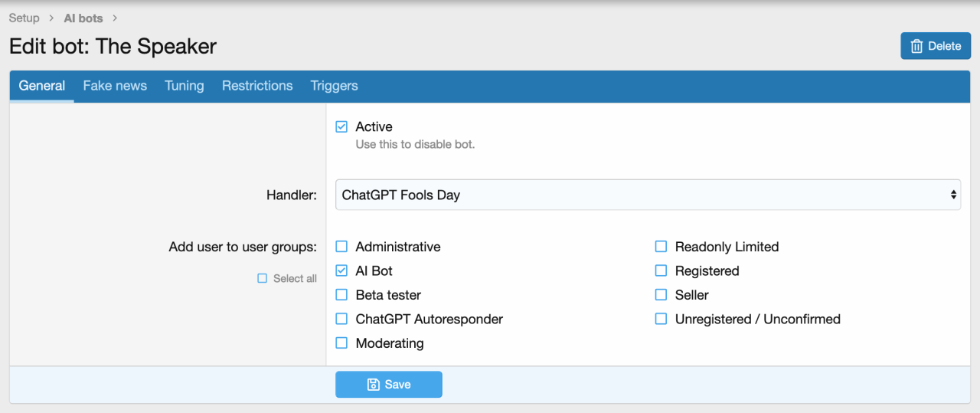The height and width of the screenshot is (413, 980).
Task: Check the Readonly Limited group
Action: (661, 247)
